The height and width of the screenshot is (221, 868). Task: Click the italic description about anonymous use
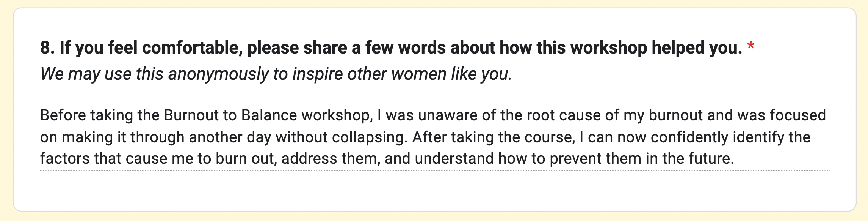276,74
